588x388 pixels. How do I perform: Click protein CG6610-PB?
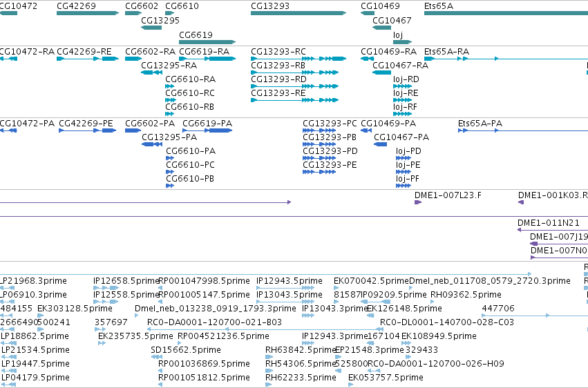190,179
